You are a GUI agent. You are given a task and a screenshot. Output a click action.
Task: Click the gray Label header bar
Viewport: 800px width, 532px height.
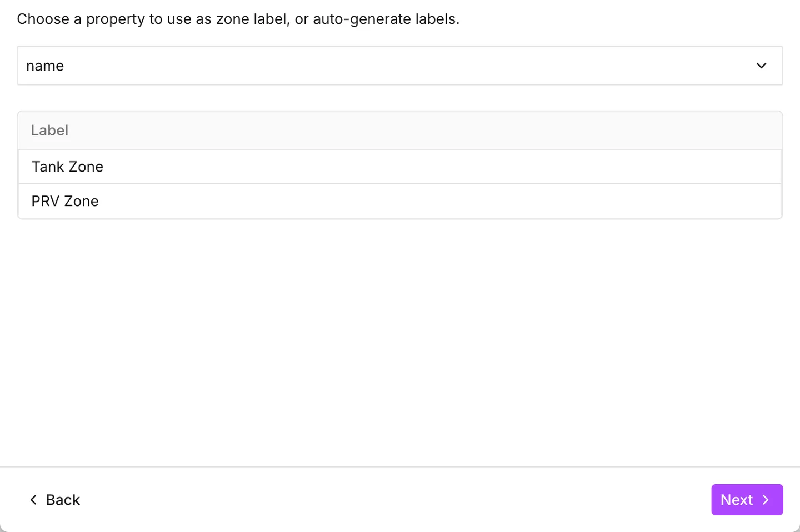click(400, 131)
